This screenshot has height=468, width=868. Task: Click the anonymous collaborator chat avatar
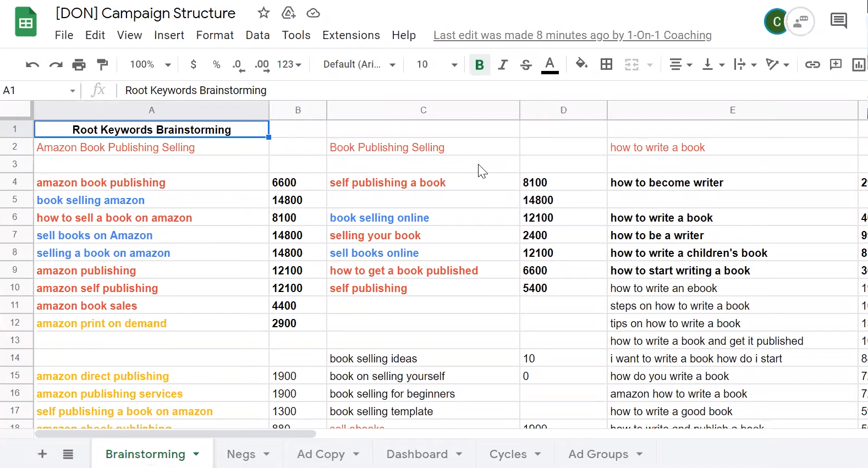tap(800, 21)
